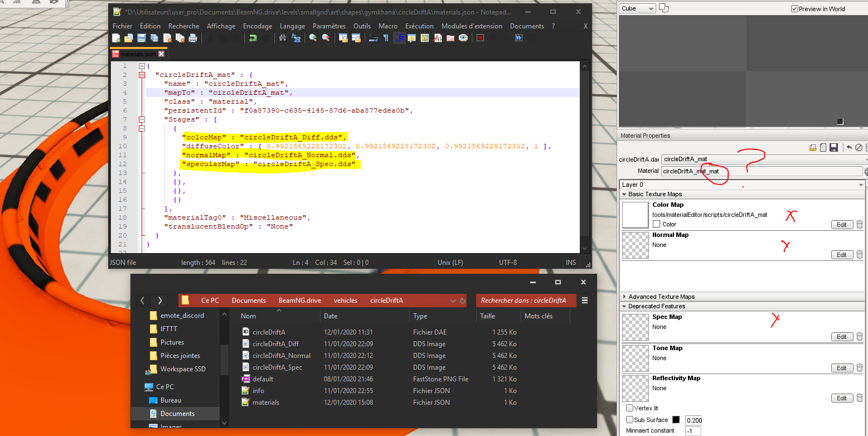Click the save material floppy icon
The height and width of the screenshot is (436, 868).
pyautogui.click(x=833, y=147)
